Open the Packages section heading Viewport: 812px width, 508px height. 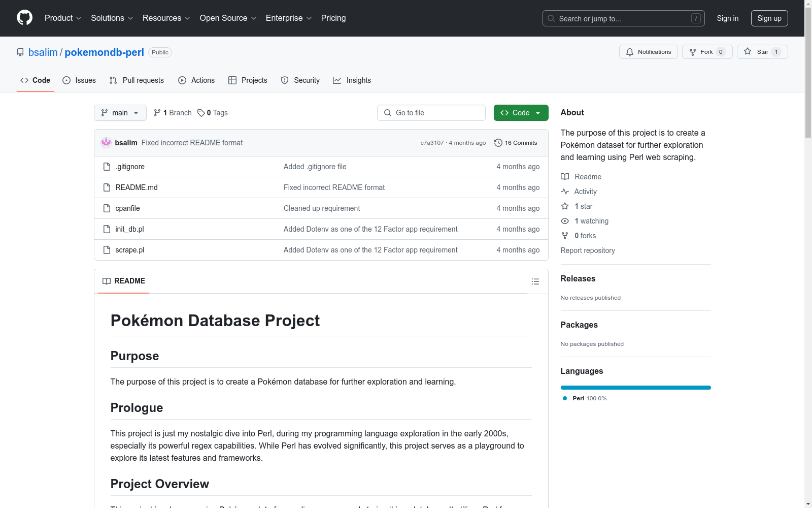[579, 325]
